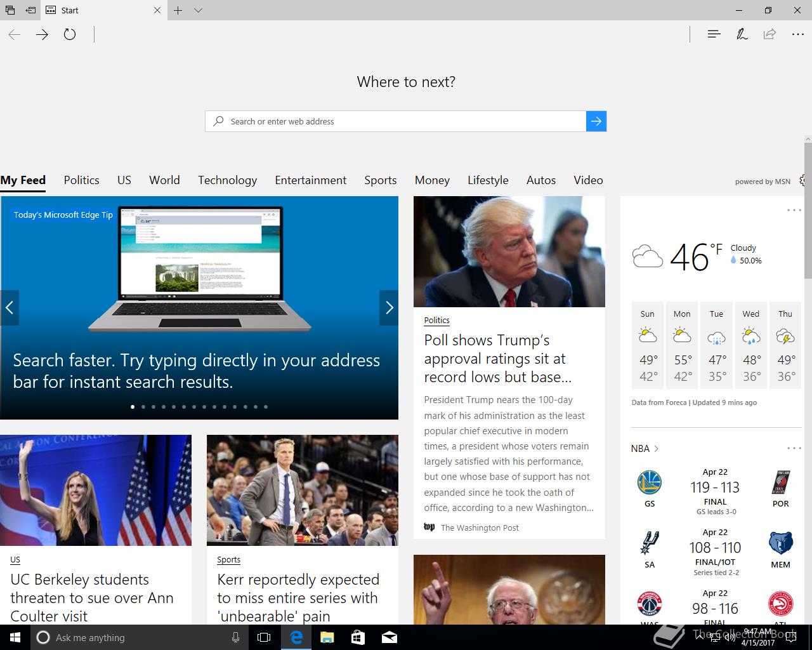Select the Tue forecast tile
The height and width of the screenshot is (650, 812).
coord(716,345)
